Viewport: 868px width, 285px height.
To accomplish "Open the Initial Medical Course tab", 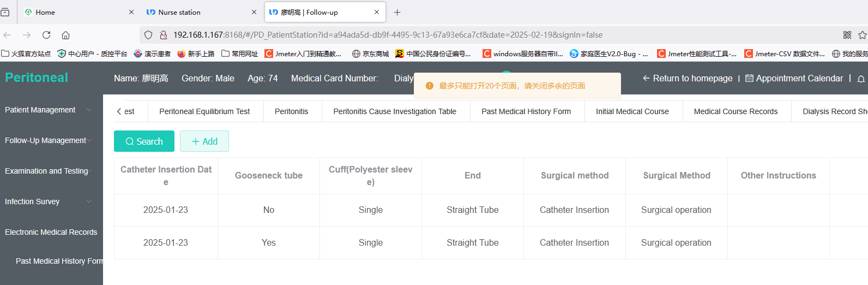I will 632,111.
